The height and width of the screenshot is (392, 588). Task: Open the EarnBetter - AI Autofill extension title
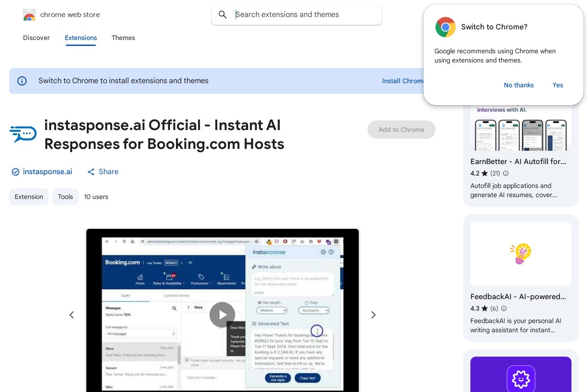tap(518, 162)
